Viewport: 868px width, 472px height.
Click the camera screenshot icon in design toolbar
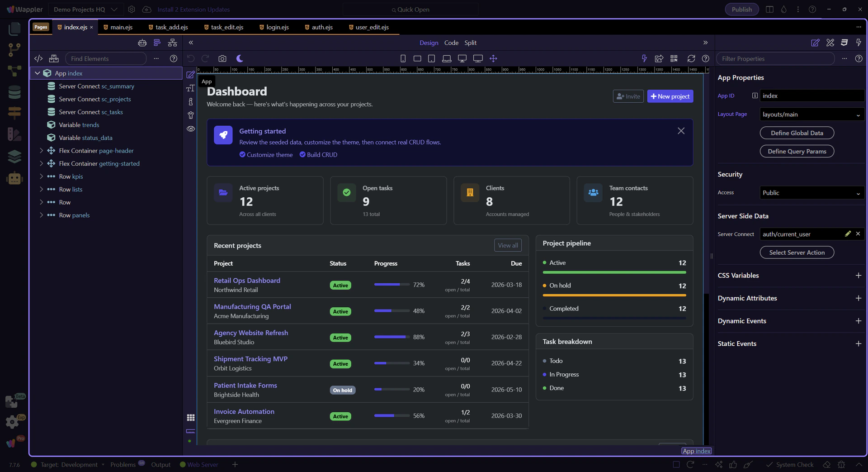[222, 59]
